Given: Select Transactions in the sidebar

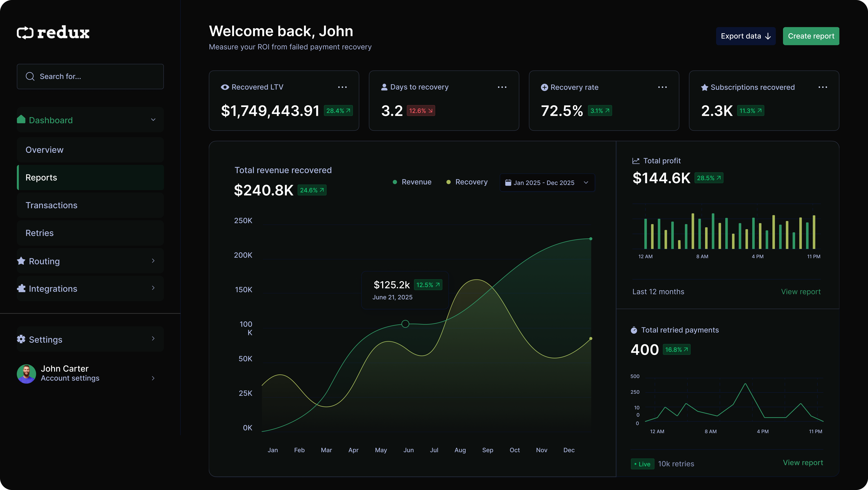Looking at the screenshot, I should click(x=52, y=205).
